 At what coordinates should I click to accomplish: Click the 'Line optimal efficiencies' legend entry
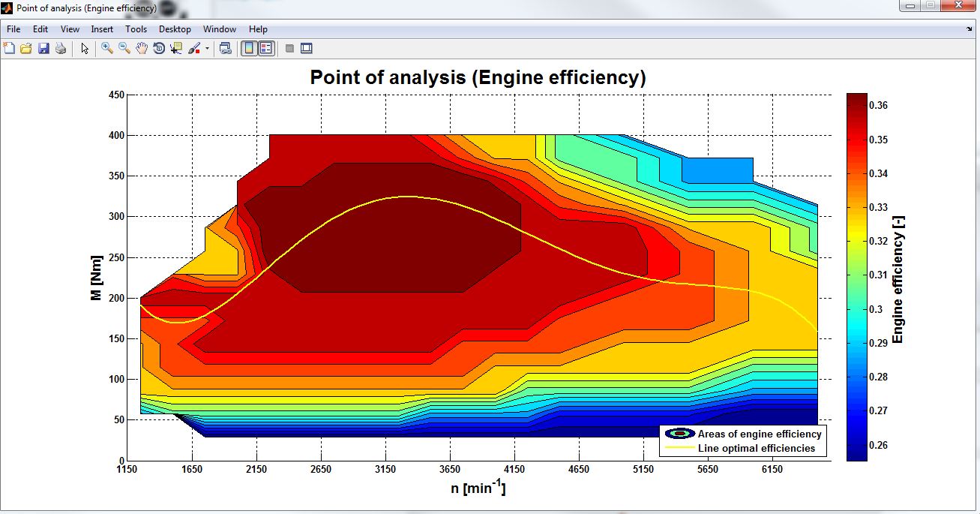coord(756,449)
